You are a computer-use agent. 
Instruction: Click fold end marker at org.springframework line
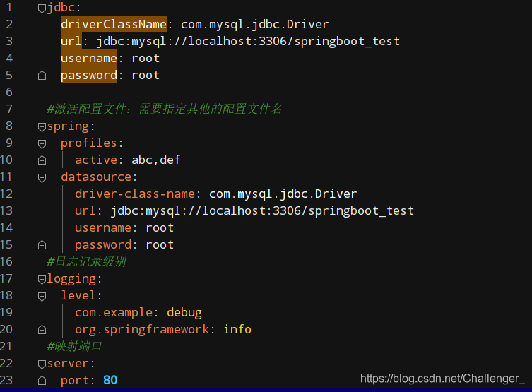(42, 330)
